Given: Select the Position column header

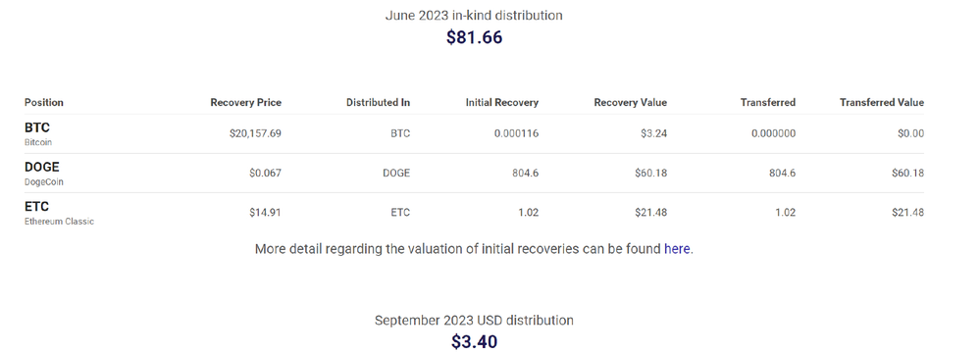Looking at the screenshot, I should [44, 102].
